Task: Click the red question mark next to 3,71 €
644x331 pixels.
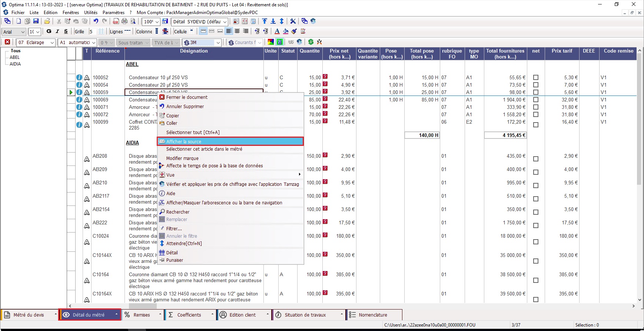Action: point(325,77)
